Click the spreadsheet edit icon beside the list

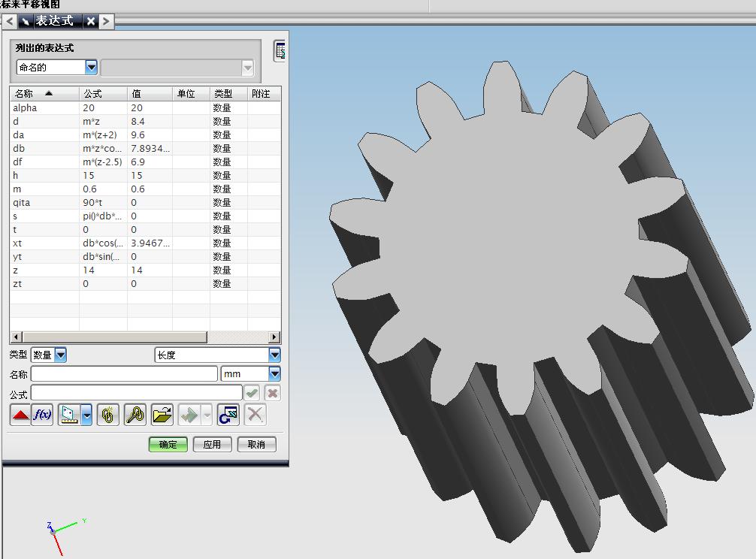click(280, 51)
